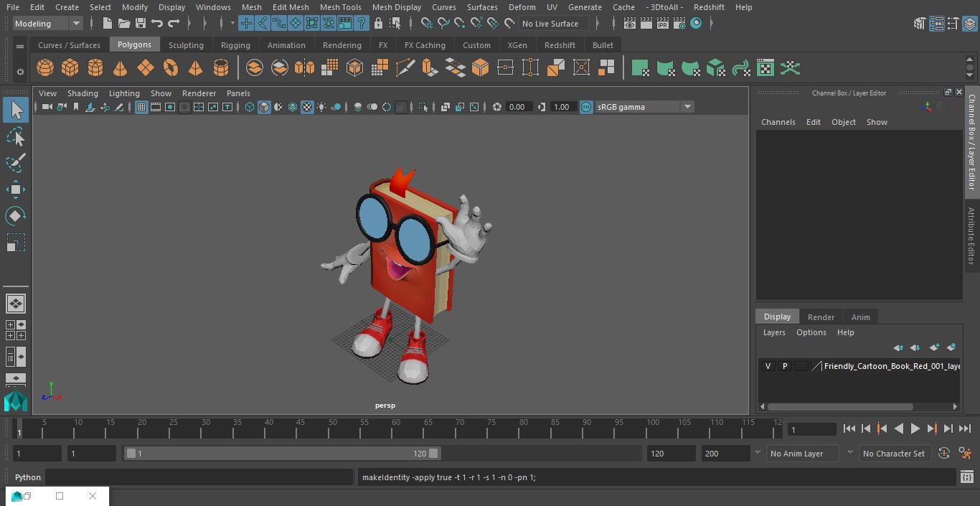The width and height of the screenshot is (980, 506).
Task: Create a polygon cone from the shelf
Action: pyautogui.click(x=120, y=68)
